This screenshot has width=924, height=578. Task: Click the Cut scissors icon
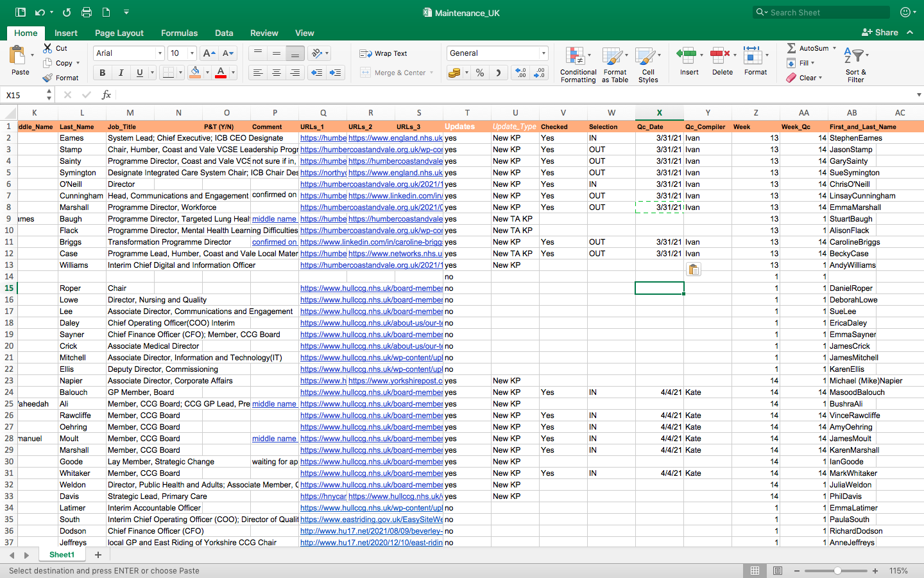(48, 48)
